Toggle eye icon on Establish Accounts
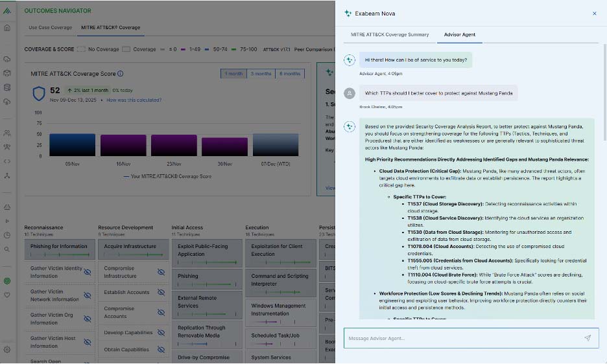This screenshot has width=607, height=364. coord(161,292)
